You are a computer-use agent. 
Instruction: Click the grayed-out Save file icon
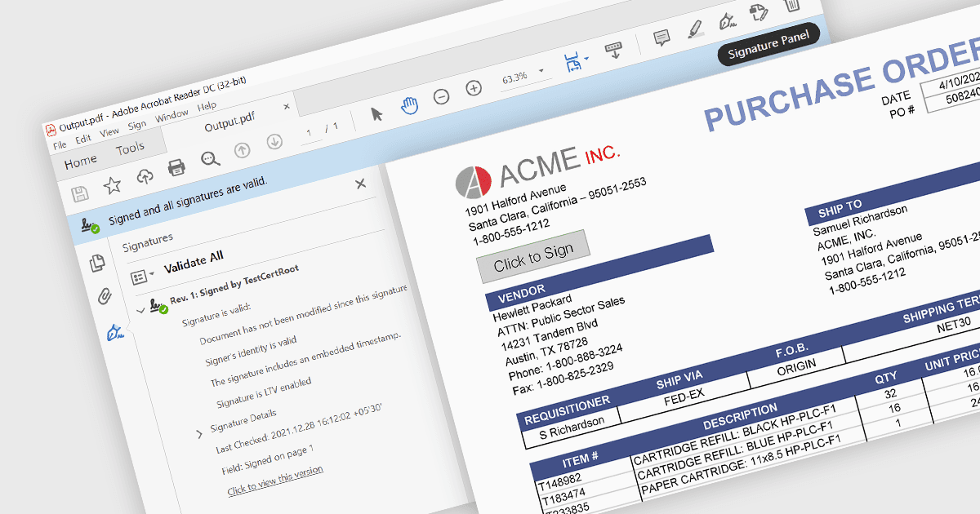[x=79, y=194]
